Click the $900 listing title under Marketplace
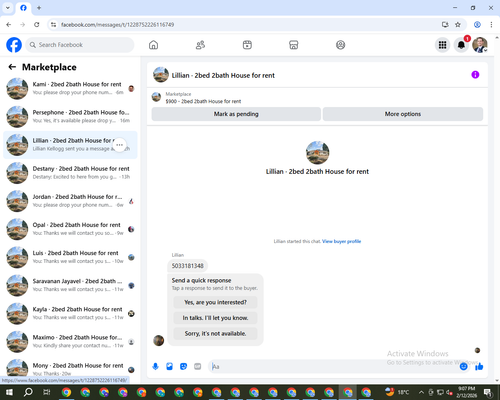Screen dimensions: 500x400 coord(203,101)
